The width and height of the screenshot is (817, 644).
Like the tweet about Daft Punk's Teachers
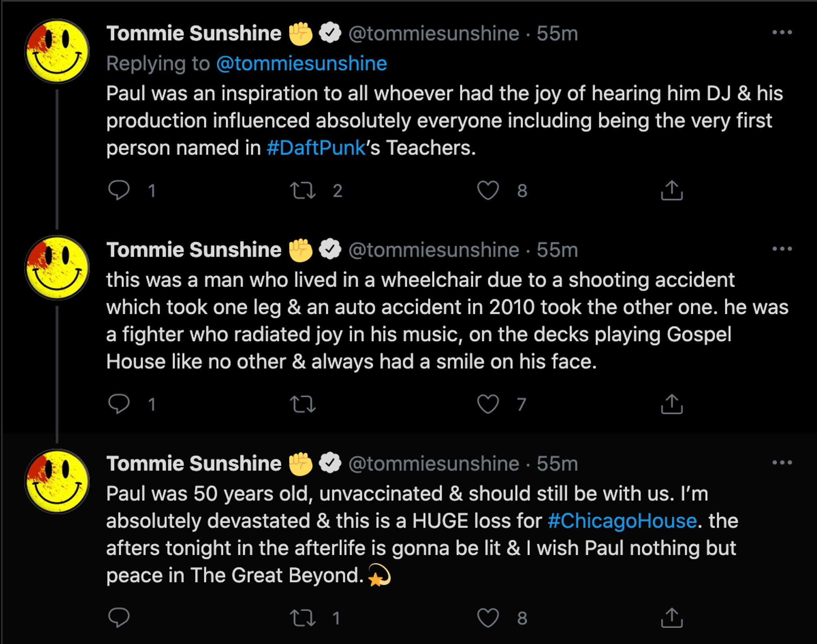[488, 190]
